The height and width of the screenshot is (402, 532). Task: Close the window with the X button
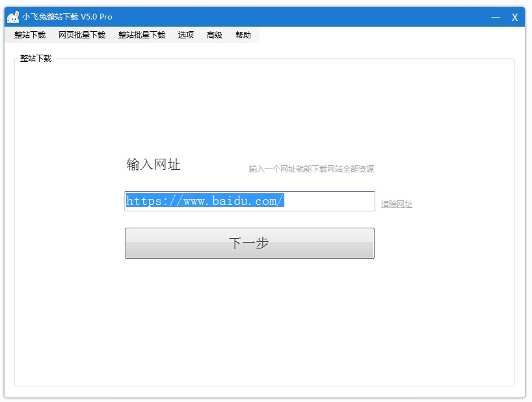click(514, 17)
